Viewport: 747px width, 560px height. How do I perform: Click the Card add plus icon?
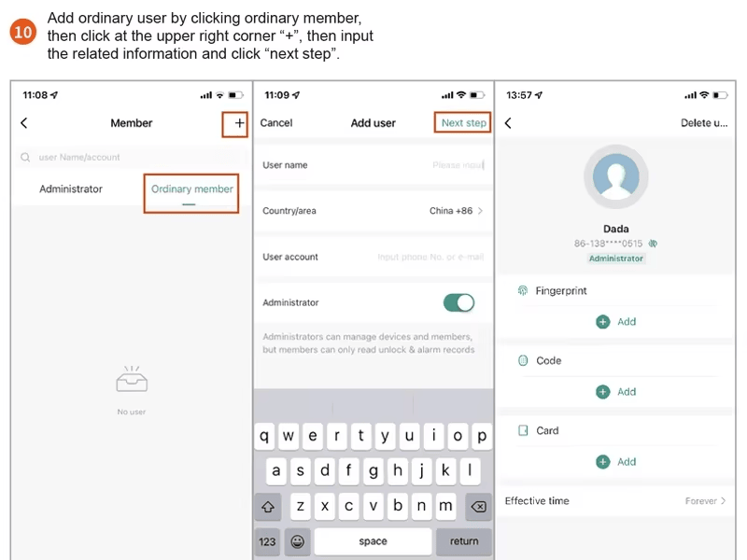pyautogui.click(x=602, y=462)
